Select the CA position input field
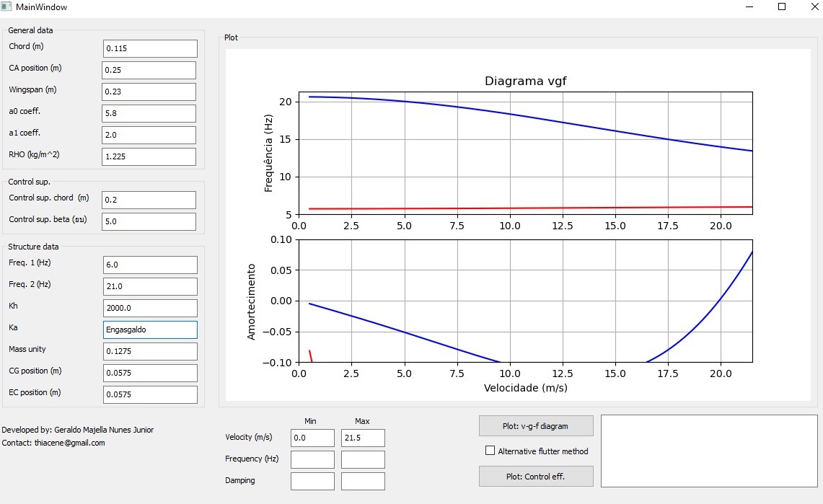 click(149, 70)
